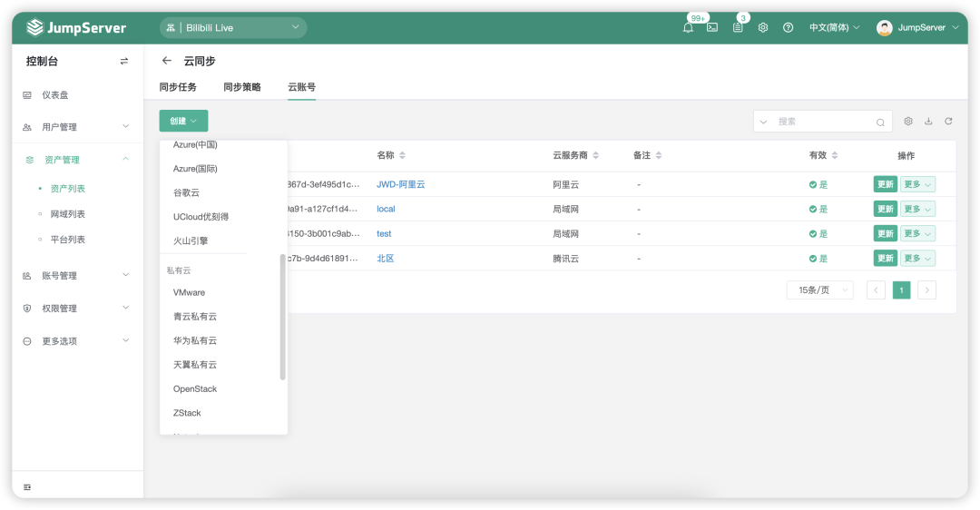Viewport: 980px width, 510px height.
Task: Click the back arrow beside 云同步
Action: (166, 61)
